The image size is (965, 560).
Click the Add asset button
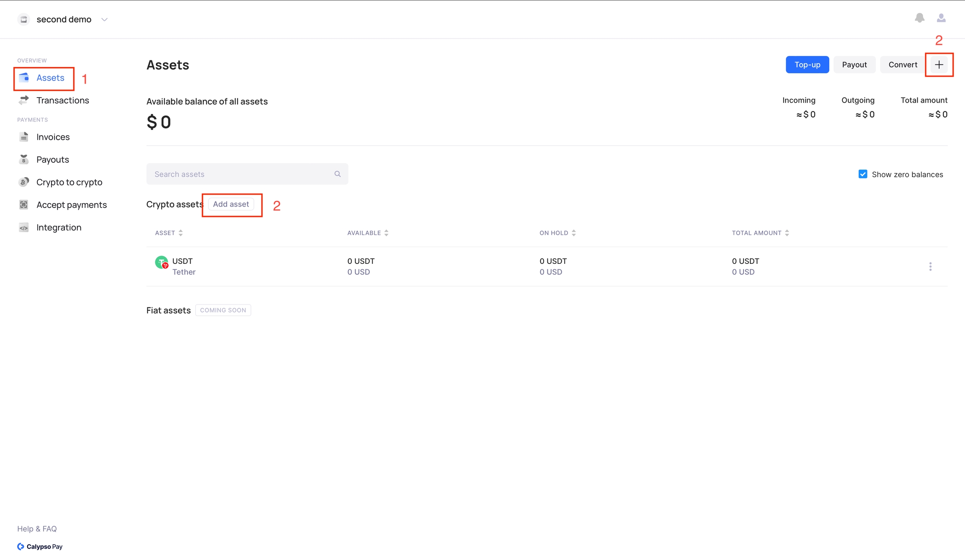click(231, 204)
